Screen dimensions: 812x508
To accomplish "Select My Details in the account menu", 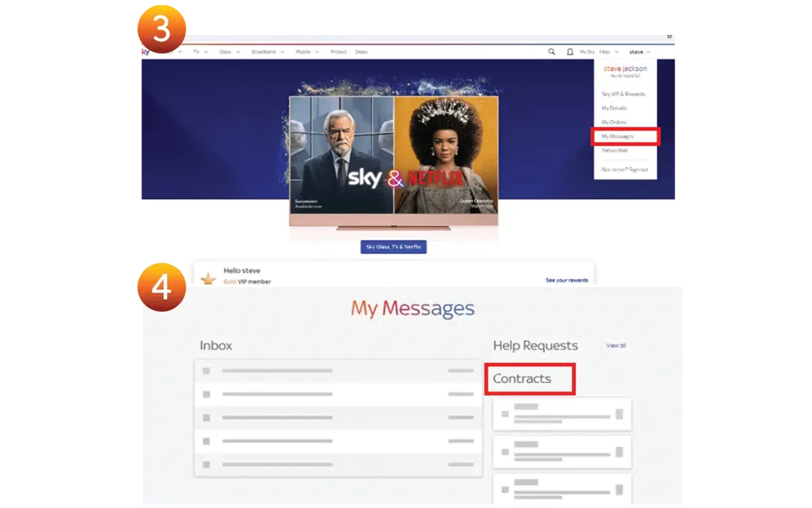I will (614, 108).
